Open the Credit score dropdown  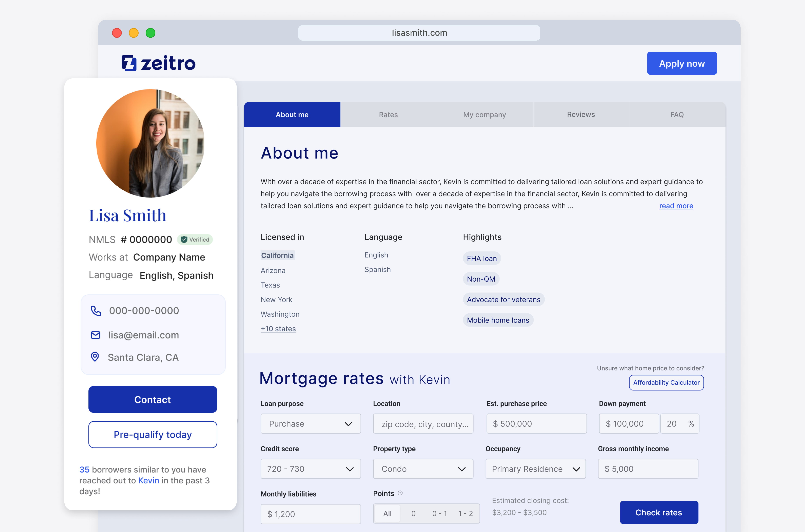pyautogui.click(x=311, y=469)
